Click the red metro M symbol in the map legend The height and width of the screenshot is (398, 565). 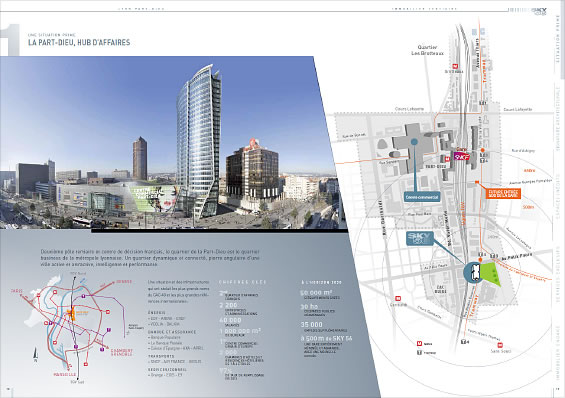[419, 344]
